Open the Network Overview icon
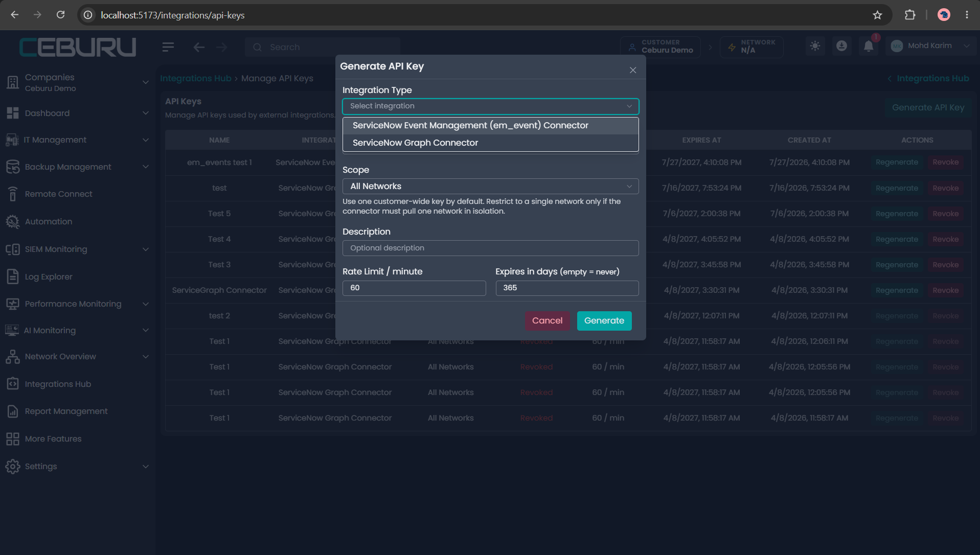The width and height of the screenshot is (980, 555). [x=13, y=357]
